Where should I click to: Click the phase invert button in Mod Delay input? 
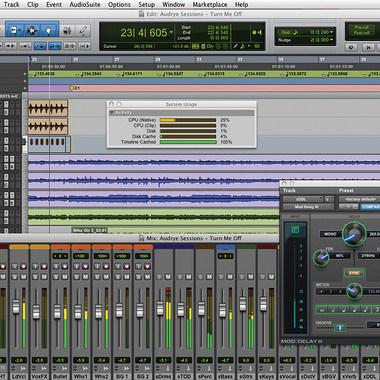point(295,230)
